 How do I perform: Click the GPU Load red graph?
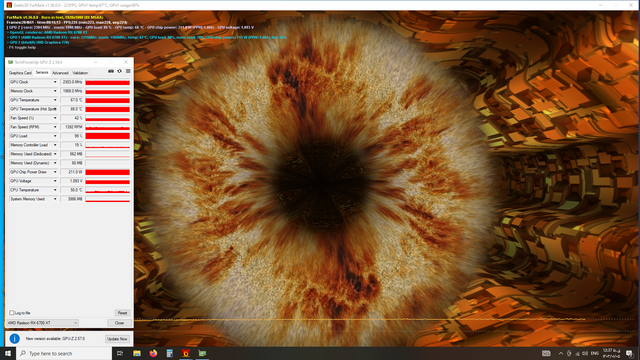(107, 136)
